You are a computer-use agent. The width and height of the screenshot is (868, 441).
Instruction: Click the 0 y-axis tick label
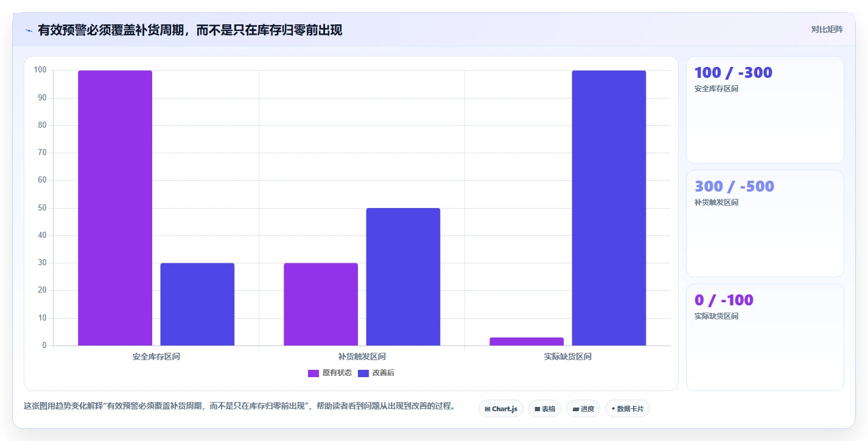44,346
